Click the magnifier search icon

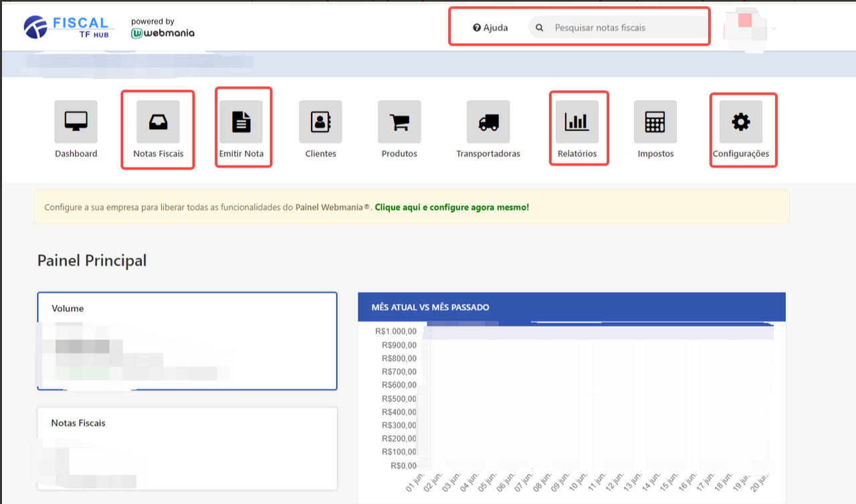tap(540, 28)
